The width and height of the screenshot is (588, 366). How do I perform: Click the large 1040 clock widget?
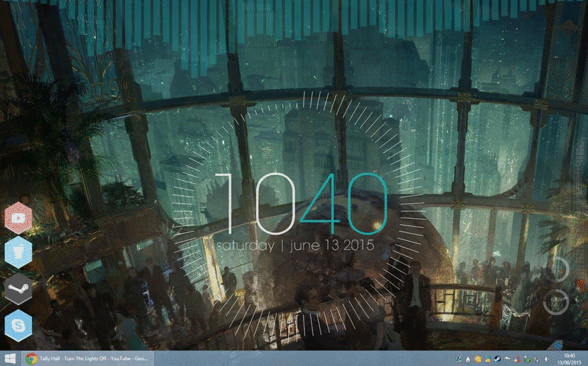click(302, 204)
